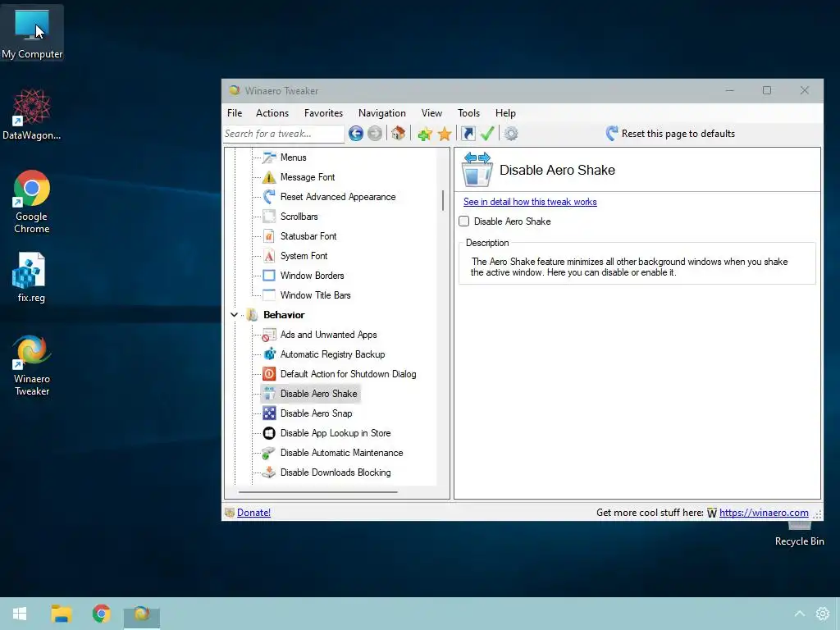The width and height of the screenshot is (840, 630).
Task: Open the File menu
Action: 235,113
